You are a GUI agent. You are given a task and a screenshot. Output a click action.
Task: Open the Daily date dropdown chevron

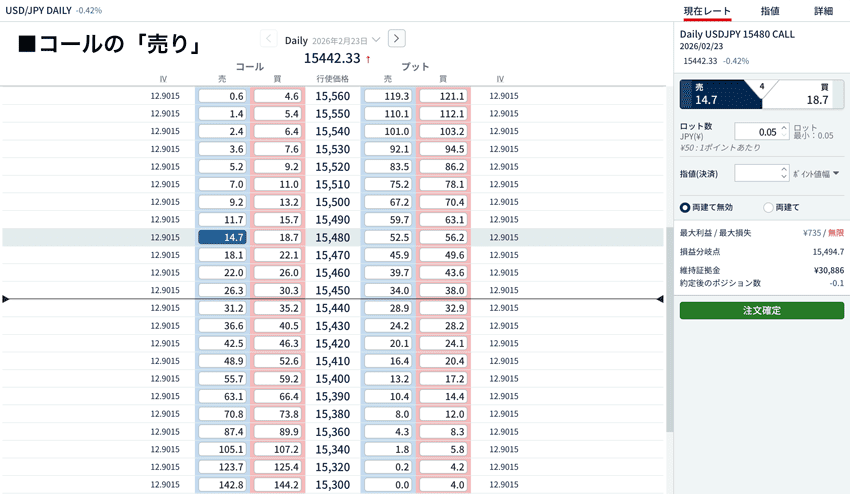click(x=376, y=40)
